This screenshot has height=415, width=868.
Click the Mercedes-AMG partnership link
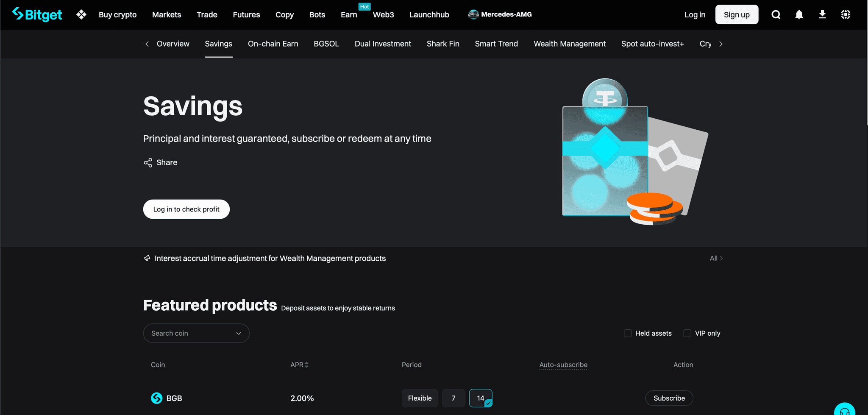[500, 14]
